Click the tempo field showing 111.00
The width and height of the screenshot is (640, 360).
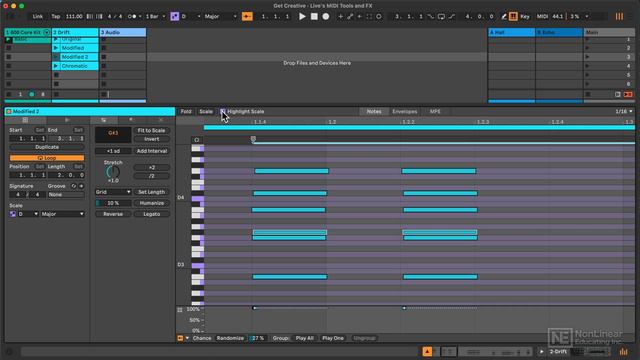[x=74, y=16]
